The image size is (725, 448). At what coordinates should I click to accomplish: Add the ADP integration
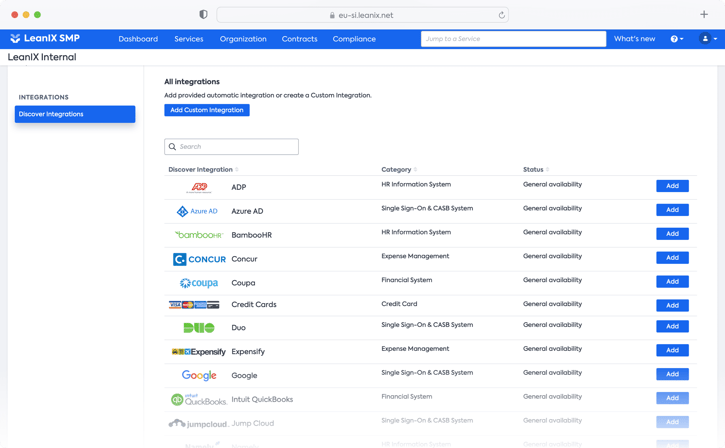coord(672,186)
